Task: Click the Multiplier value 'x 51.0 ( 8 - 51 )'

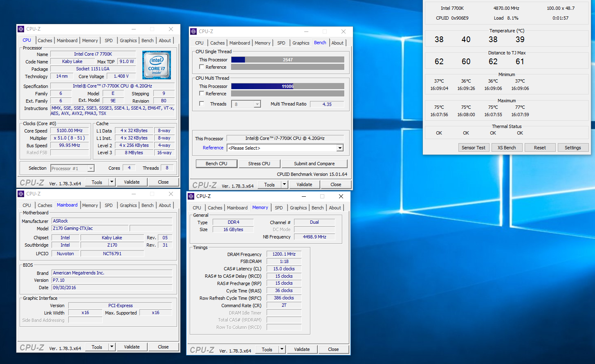Action: (70, 138)
